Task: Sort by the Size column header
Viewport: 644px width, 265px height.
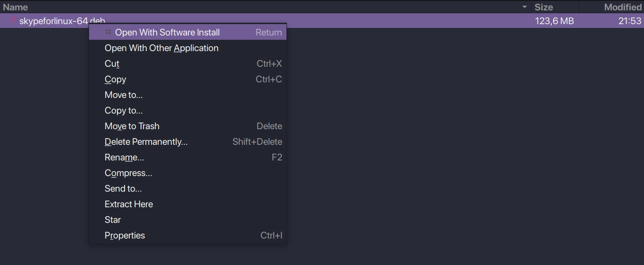Action: pyautogui.click(x=555, y=7)
